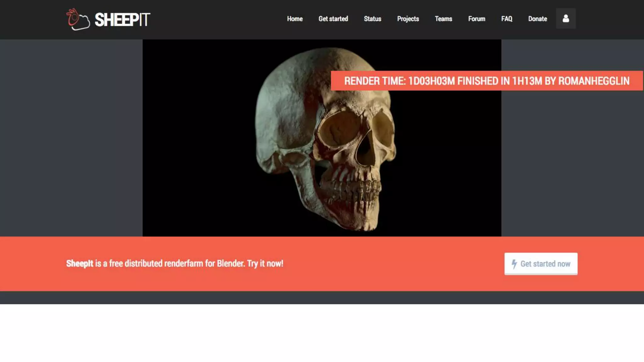Click the lightning bolt icon in button

point(514,264)
